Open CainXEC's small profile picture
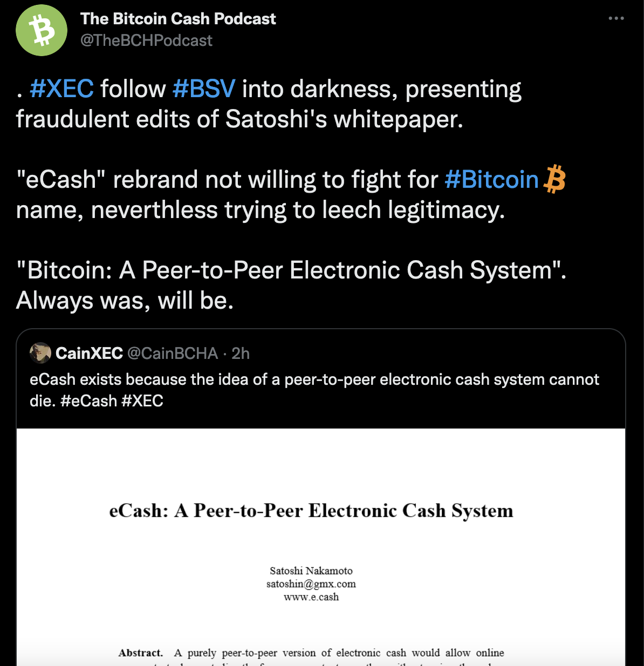 pyautogui.click(x=40, y=354)
